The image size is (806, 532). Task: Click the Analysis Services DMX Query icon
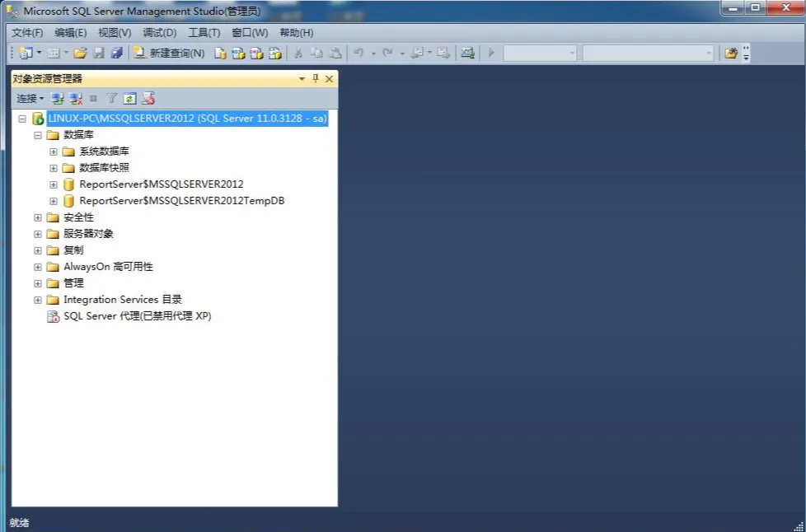click(x=256, y=53)
